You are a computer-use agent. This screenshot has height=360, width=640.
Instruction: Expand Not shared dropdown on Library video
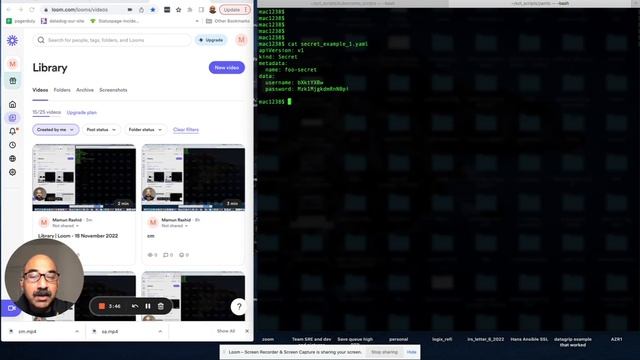65,226
